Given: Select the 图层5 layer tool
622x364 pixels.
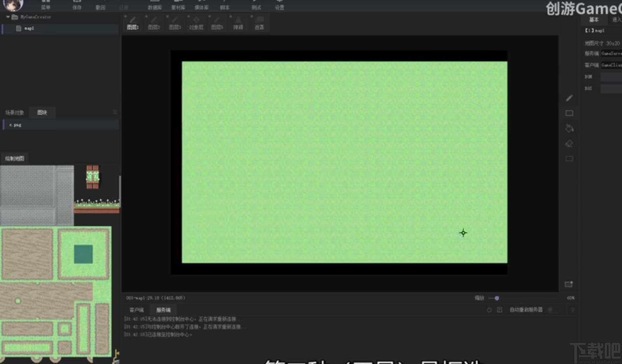Looking at the screenshot, I should [x=217, y=23].
